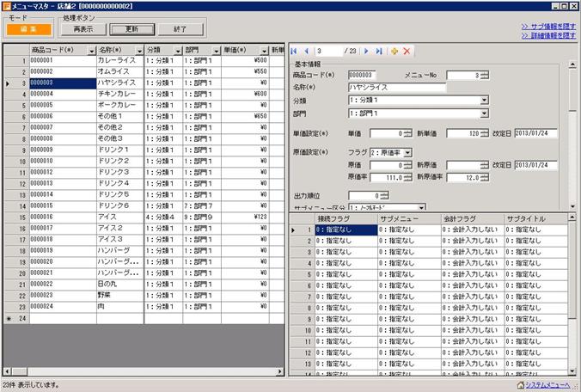Click row 3 selector with arrow indicator
Screen dimensions: 581x392
(x=16, y=83)
